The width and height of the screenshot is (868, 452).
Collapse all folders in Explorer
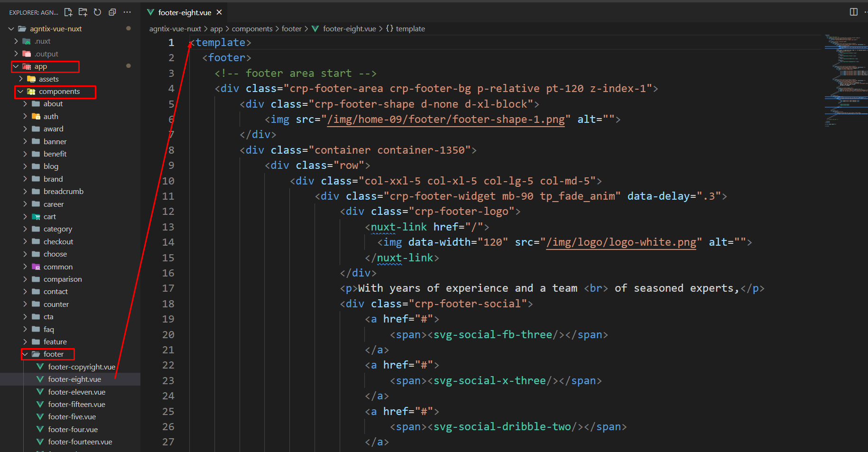pyautogui.click(x=112, y=12)
